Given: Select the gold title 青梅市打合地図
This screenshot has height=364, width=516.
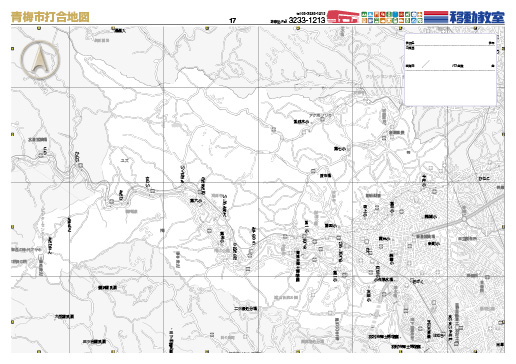Looking at the screenshot, I should [x=50, y=17].
